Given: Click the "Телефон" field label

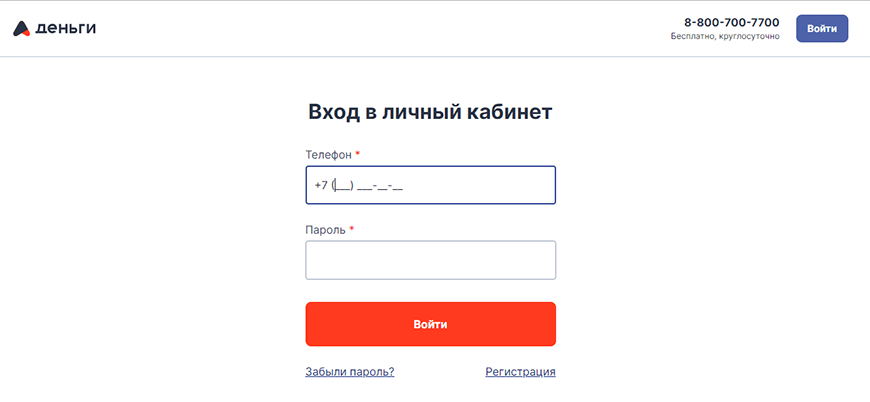Looking at the screenshot, I should (x=328, y=155).
